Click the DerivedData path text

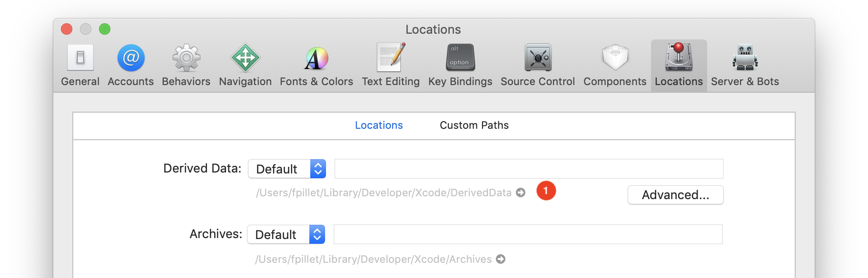coord(384,192)
